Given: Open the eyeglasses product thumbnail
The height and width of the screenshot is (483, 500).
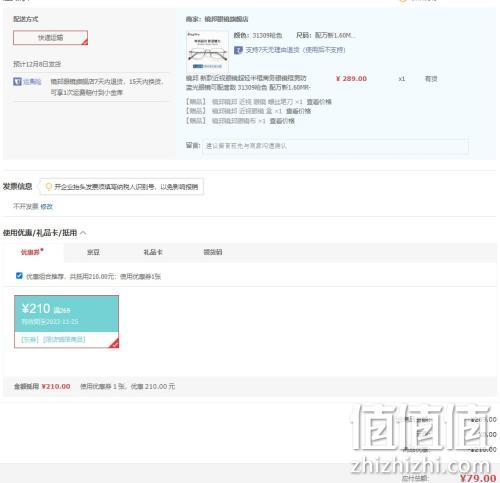Looking at the screenshot, I should [x=207, y=51].
